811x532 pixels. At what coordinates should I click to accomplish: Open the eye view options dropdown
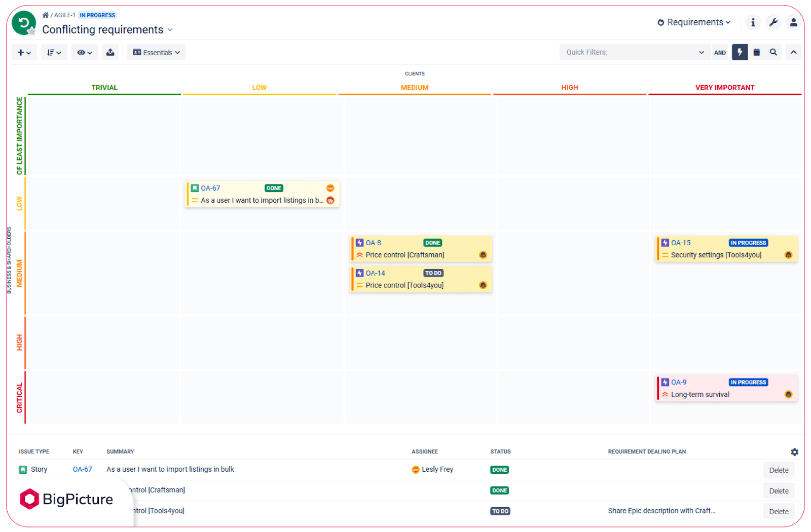85,52
